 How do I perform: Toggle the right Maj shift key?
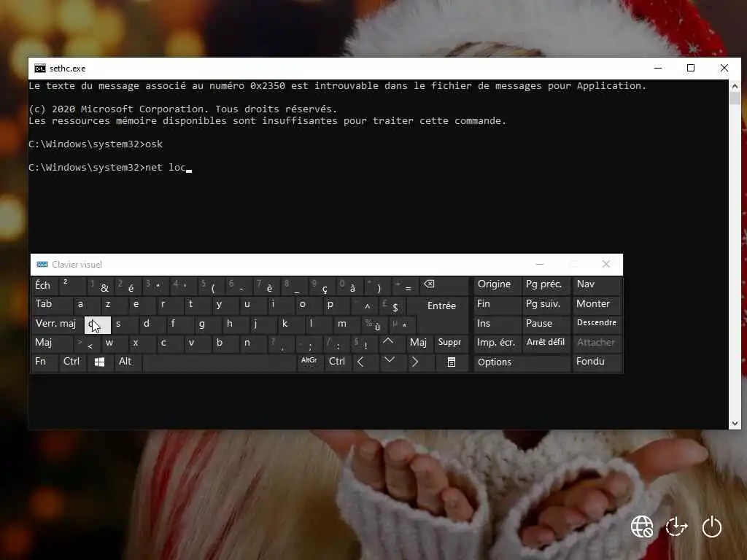pos(419,343)
